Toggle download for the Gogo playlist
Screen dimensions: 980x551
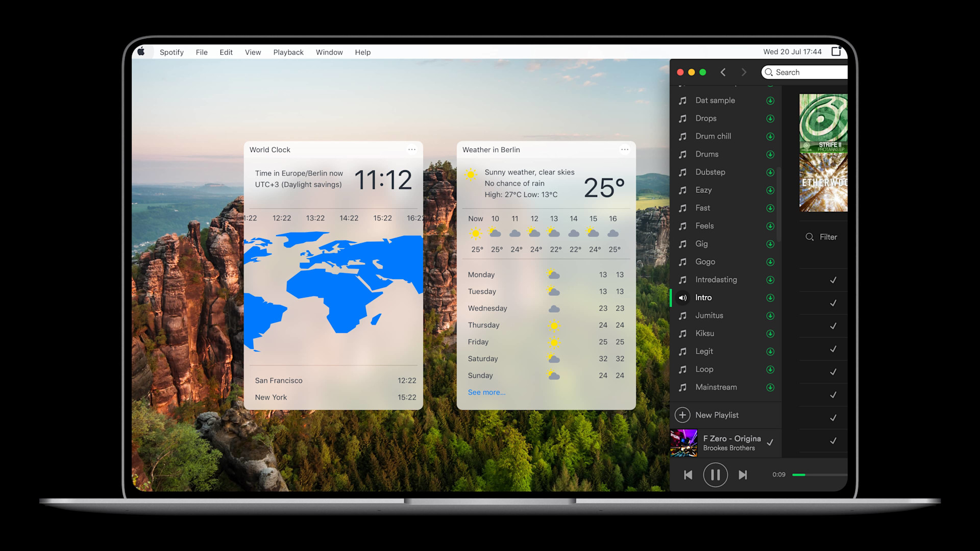(x=770, y=262)
